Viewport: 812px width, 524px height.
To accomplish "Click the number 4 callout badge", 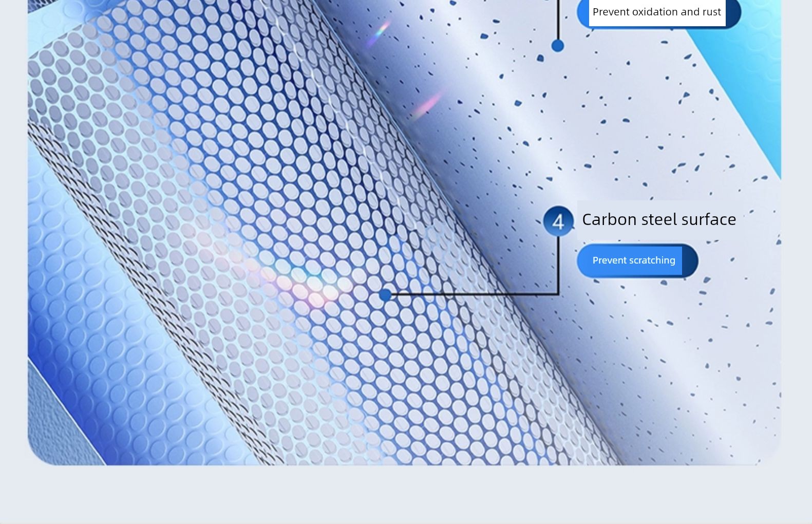I will point(558,221).
